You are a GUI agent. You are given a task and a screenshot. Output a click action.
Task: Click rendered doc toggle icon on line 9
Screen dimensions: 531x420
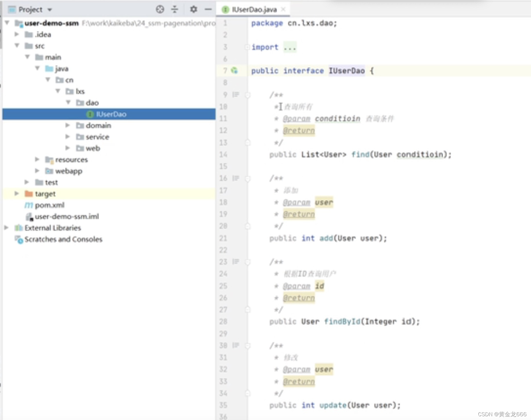tap(236, 94)
